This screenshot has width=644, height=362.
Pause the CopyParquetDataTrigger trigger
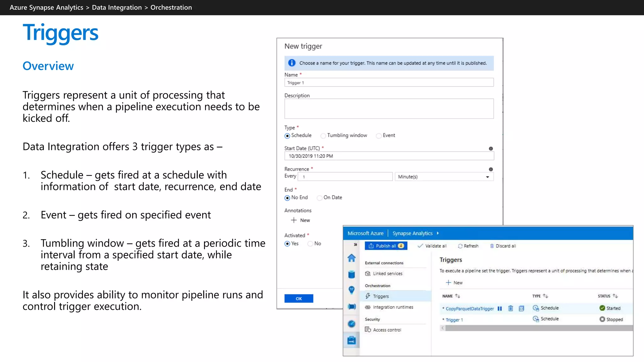coord(500,309)
